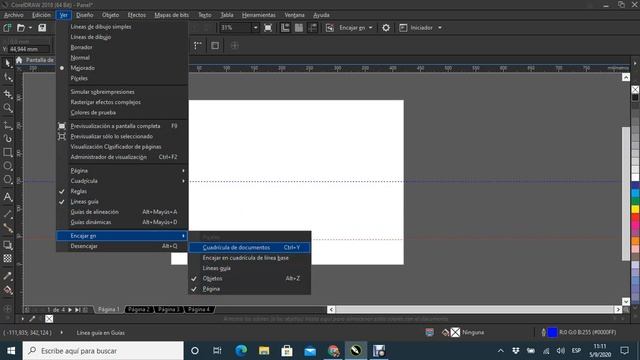Click the horizontal scrollbar right arrow
640x360 pixels.
618,309
